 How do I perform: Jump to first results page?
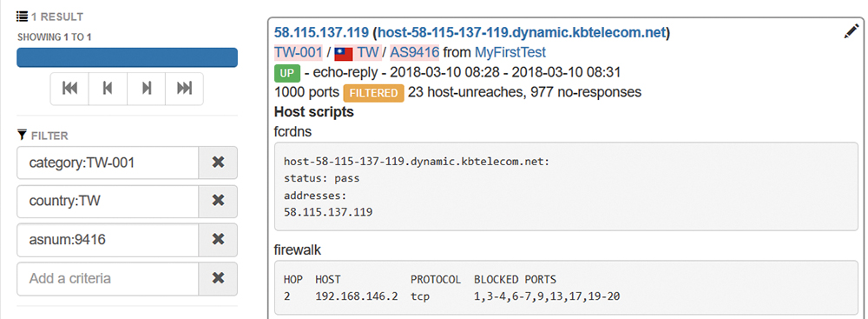tap(69, 89)
